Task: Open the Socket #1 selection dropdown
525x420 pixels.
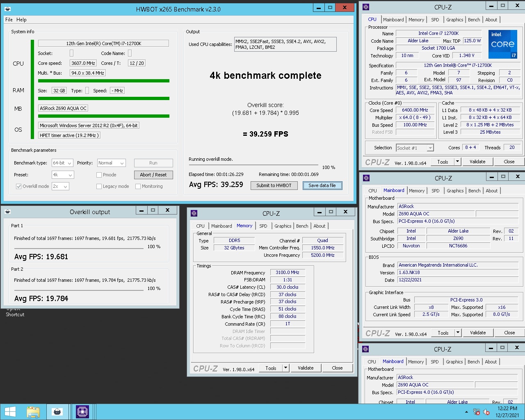Action: [x=415, y=148]
